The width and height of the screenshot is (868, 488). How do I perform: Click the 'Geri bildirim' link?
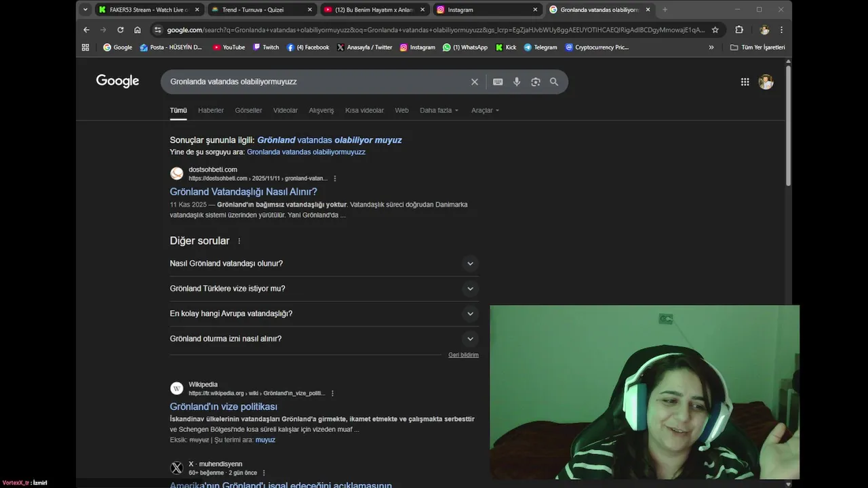pyautogui.click(x=463, y=355)
